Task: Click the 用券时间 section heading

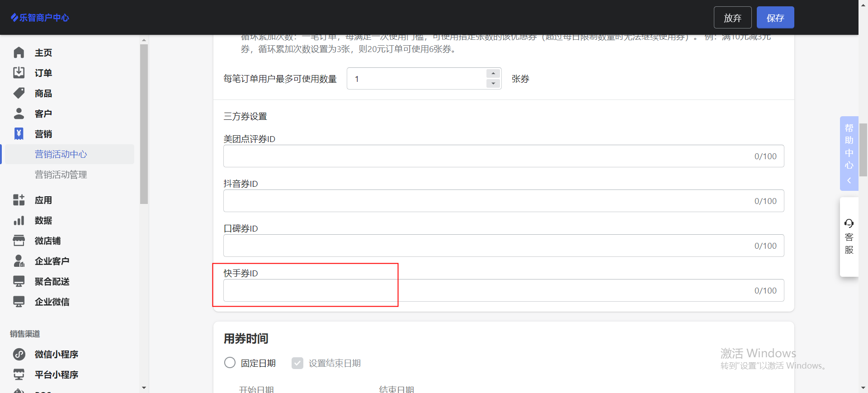Action: pos(246,338)
